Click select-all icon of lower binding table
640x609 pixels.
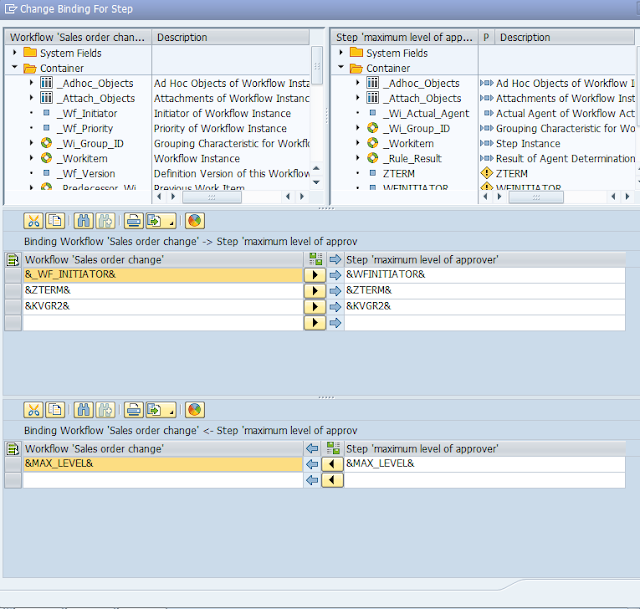(x=13, y=449)
